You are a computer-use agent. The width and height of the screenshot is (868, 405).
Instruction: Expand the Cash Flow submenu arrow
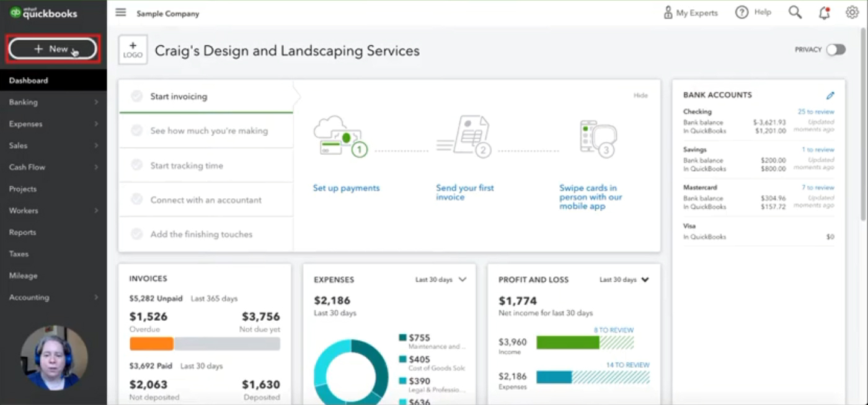coord(96,167)
